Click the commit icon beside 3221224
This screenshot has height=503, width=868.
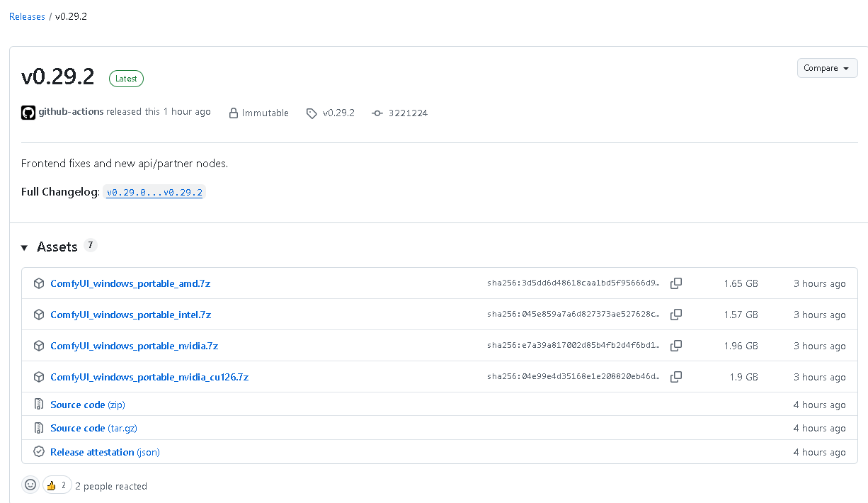tap(377, 113)
